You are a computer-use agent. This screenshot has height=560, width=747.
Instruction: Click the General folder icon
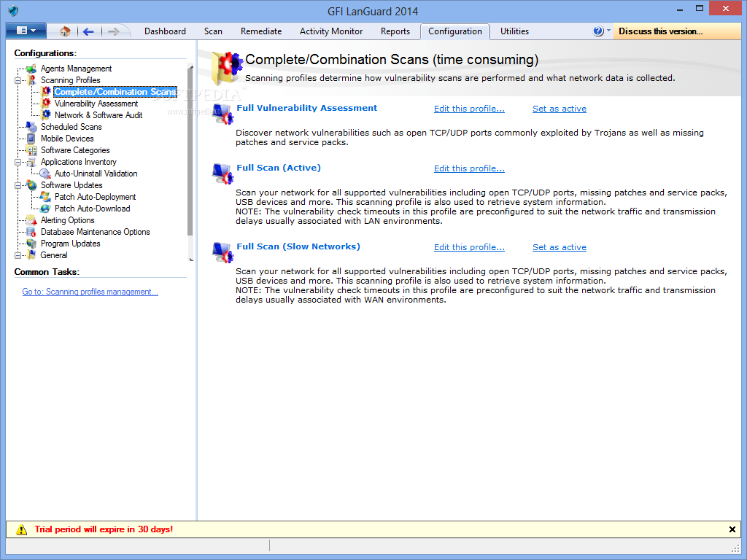(31, 255)
